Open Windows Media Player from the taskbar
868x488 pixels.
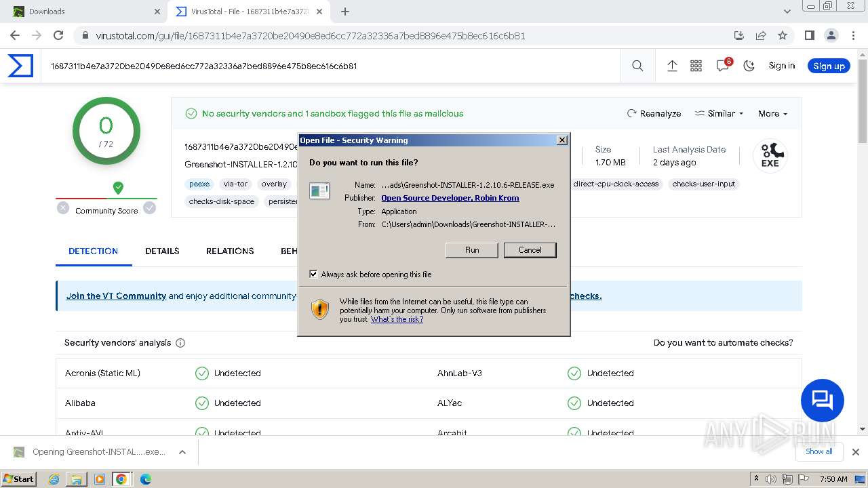point(99,479)
